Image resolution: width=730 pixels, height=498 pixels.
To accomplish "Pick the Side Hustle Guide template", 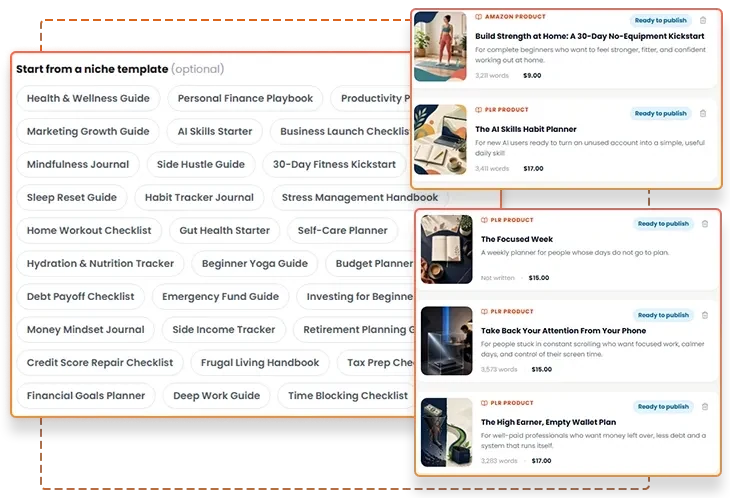I will pos(201,164).
